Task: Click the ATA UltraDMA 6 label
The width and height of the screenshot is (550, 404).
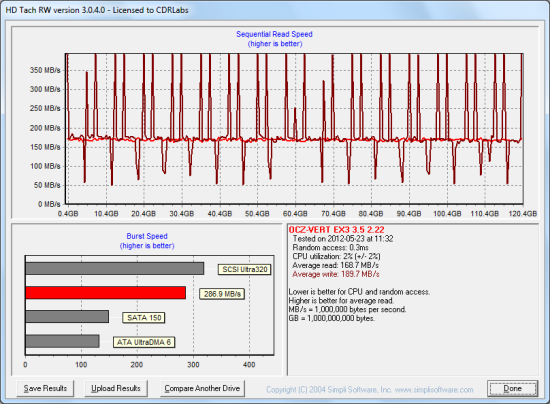Action: point(144,342)
